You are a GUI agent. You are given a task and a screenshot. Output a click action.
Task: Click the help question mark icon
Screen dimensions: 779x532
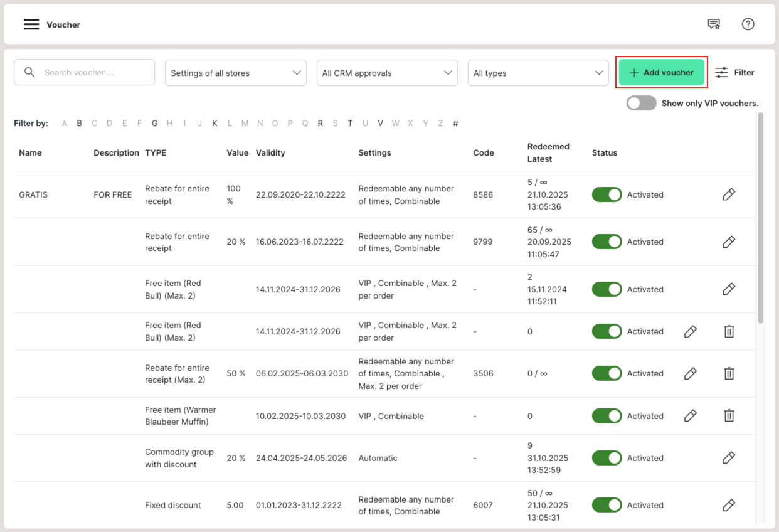coord(748,24)
